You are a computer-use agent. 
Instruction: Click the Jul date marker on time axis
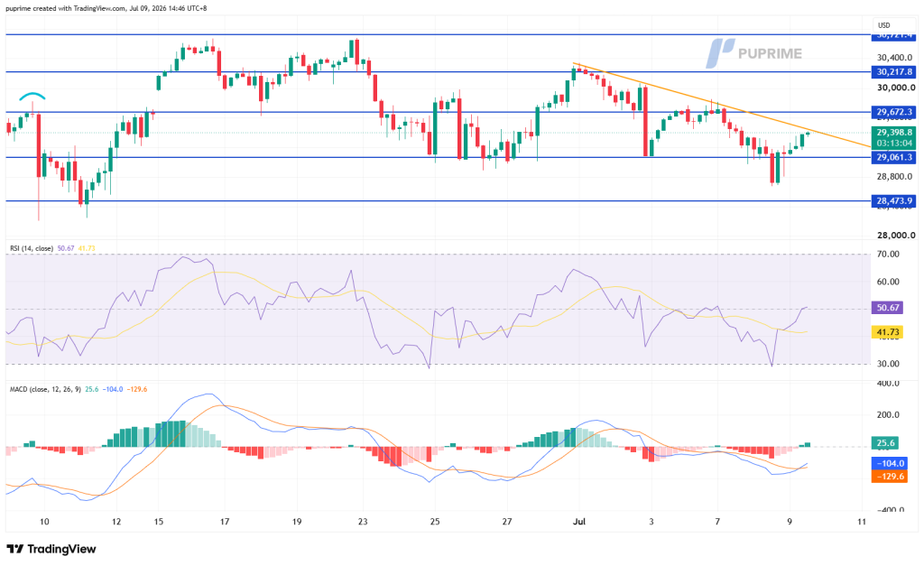click(579, 522)
